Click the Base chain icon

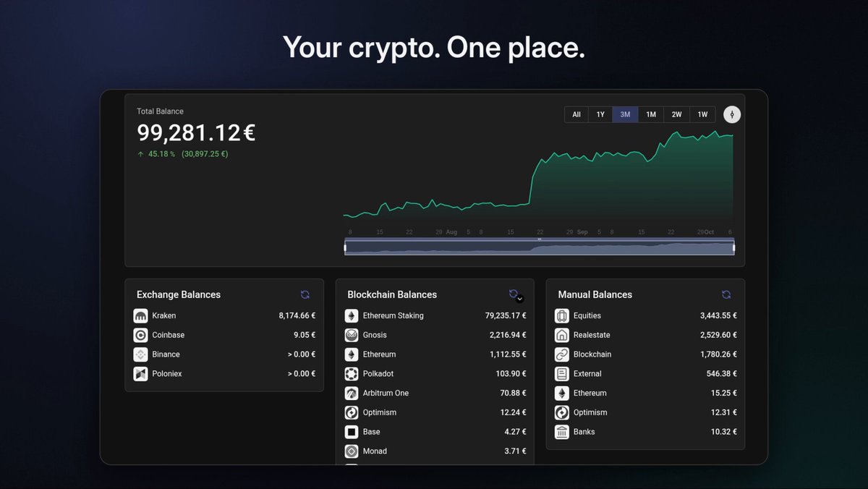pyautogui.click(x=351, y=432)
